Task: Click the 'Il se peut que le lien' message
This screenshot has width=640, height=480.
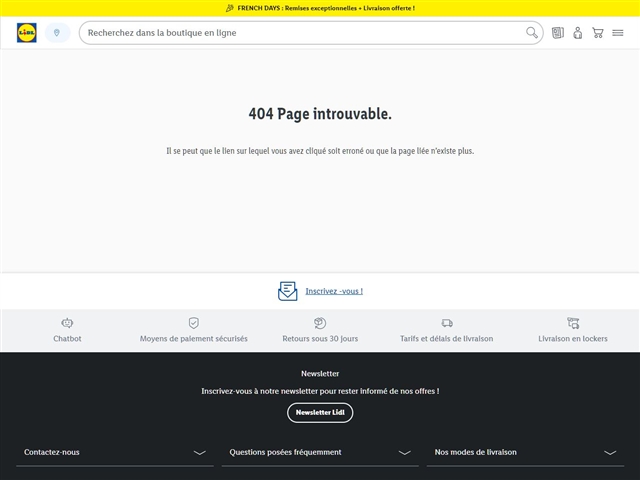Action: click(320, 151)
